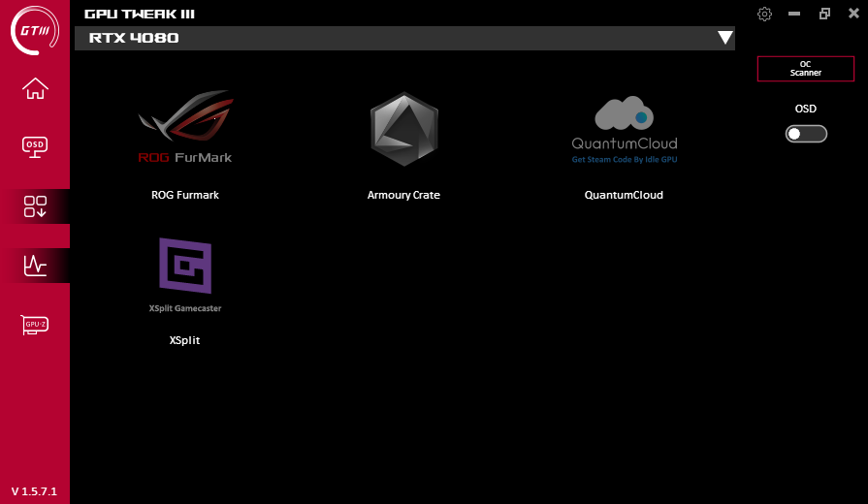Click the QuantumCloud label
868x504 pixels.
point(624,195)
